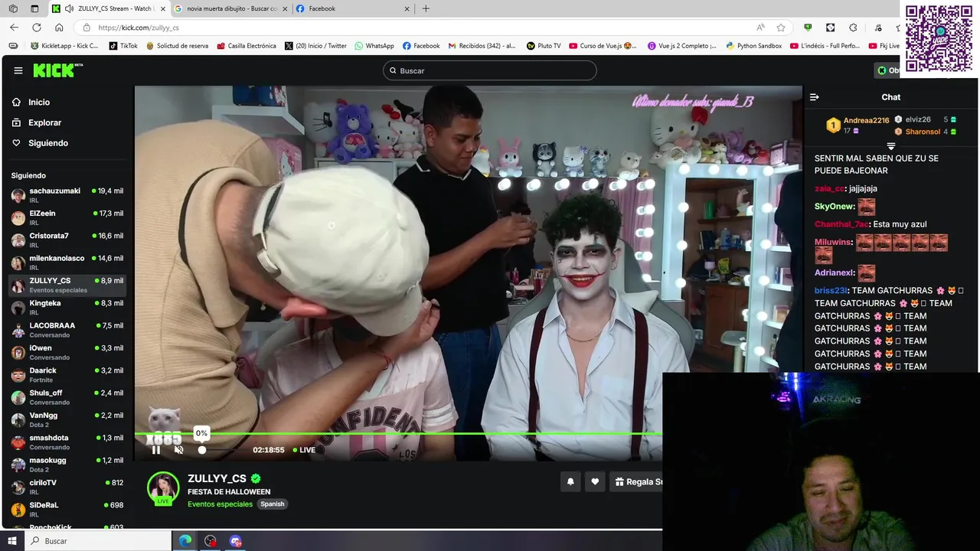Open tab actions menu icon
This screenshot has width=980, height=551.
pos(34,8)
